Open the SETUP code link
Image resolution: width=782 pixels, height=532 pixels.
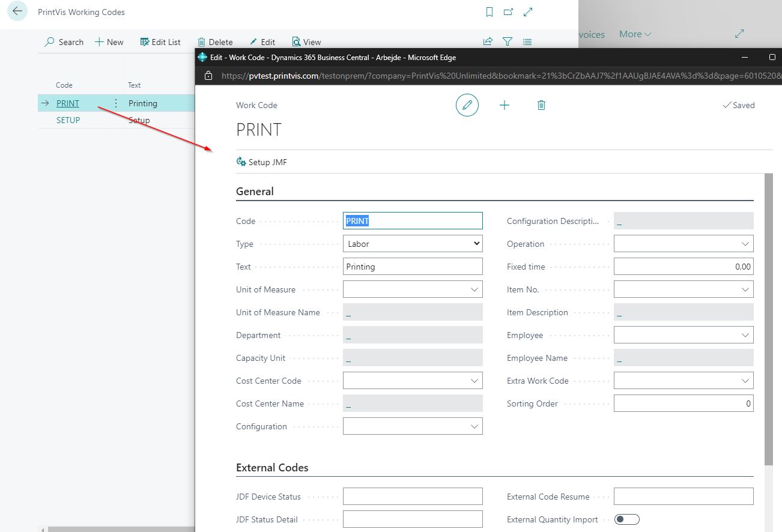click(68, 120)
